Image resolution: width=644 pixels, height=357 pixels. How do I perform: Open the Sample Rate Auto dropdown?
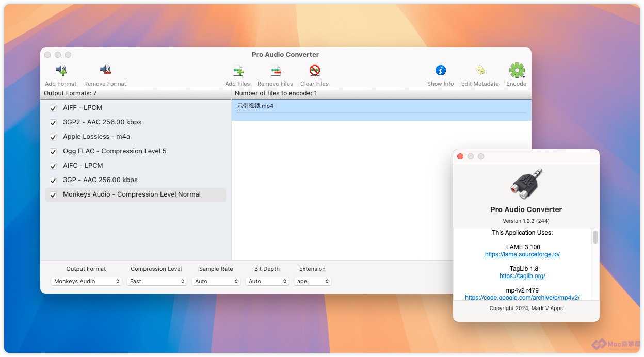pos(216,281)
